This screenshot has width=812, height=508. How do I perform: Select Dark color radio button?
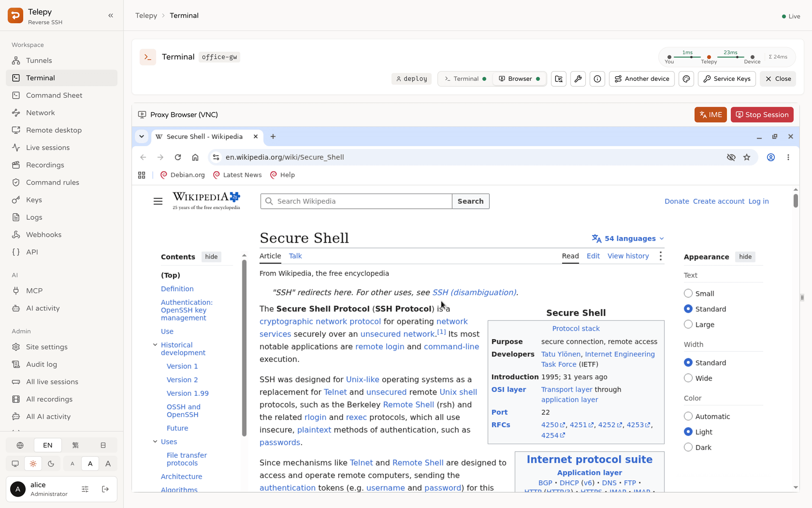pos(688,447)
